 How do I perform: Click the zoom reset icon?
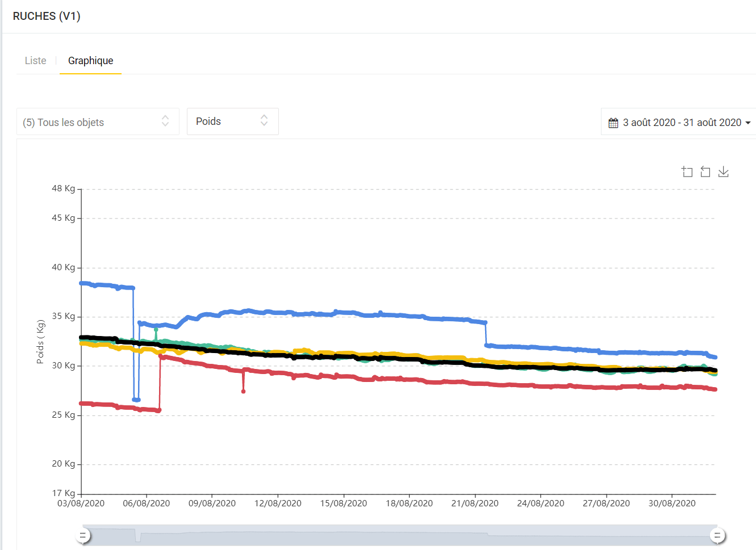pos(705,171)
